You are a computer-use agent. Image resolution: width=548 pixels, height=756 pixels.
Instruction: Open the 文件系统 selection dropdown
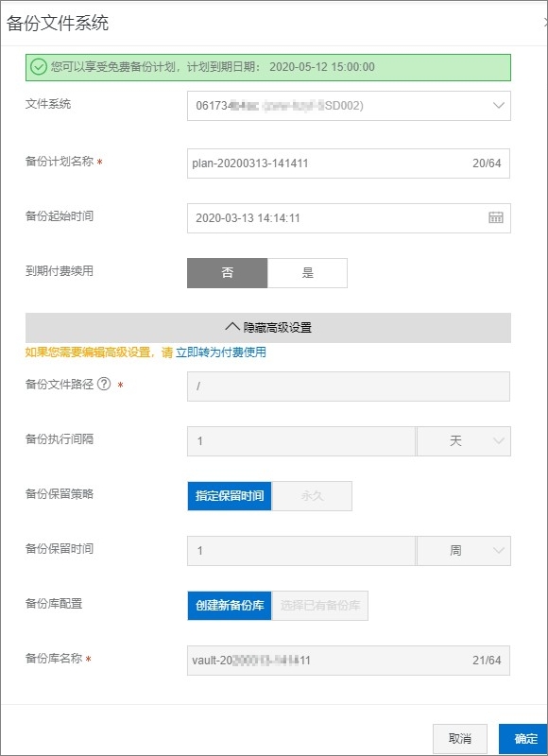click(x=349, y=106)
